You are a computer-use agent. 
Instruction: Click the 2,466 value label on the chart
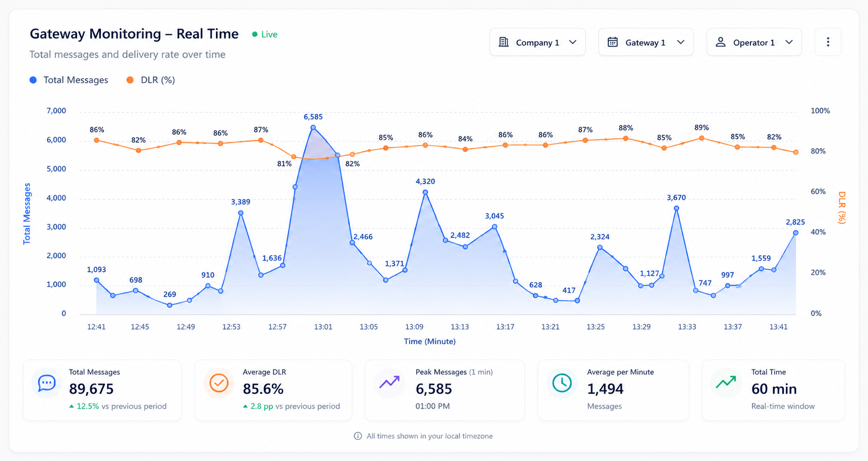(x=363, y=237)
